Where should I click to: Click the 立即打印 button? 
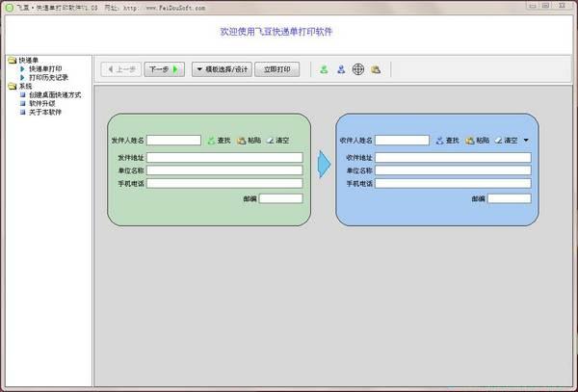pos(276,69)
